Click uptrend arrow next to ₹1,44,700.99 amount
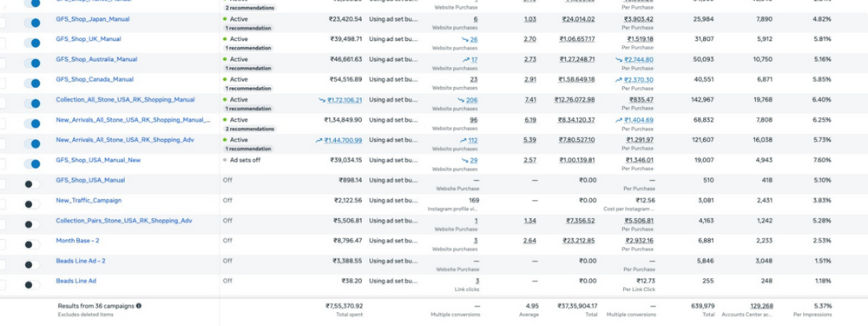Image resolution: width=868 pixels, height=326 pixels. [319, 141]
